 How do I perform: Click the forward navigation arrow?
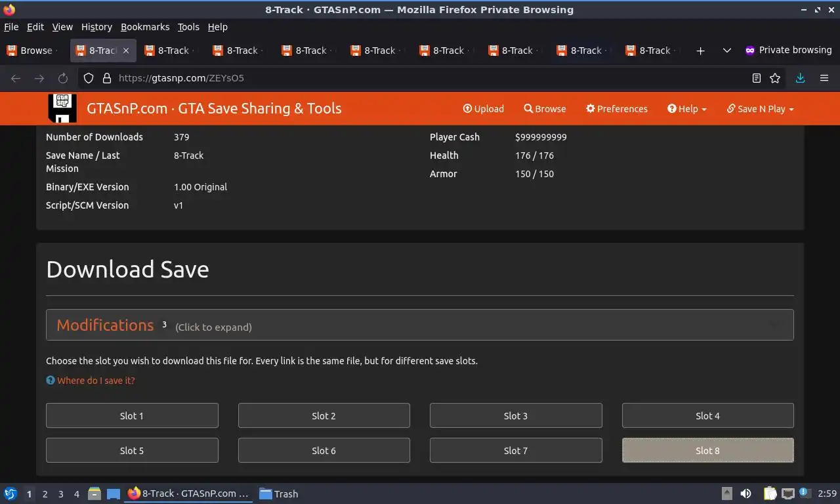click(39, 78)
